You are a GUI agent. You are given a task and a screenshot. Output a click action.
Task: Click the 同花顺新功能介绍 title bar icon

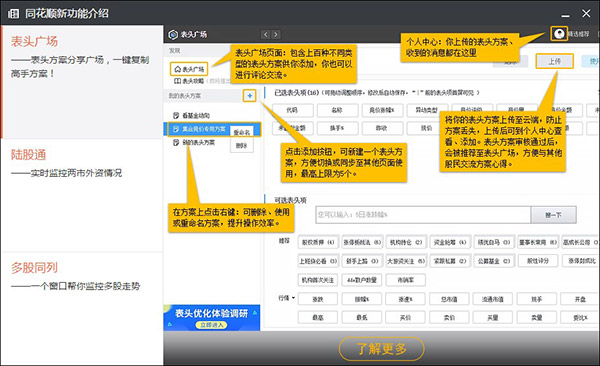[x=13, y=14]
